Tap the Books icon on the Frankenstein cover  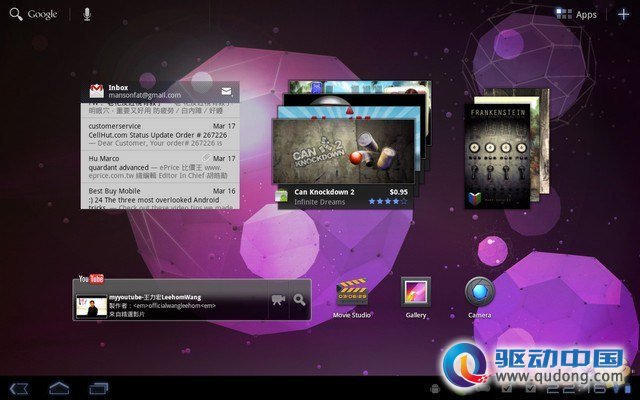tap(474, 198)
